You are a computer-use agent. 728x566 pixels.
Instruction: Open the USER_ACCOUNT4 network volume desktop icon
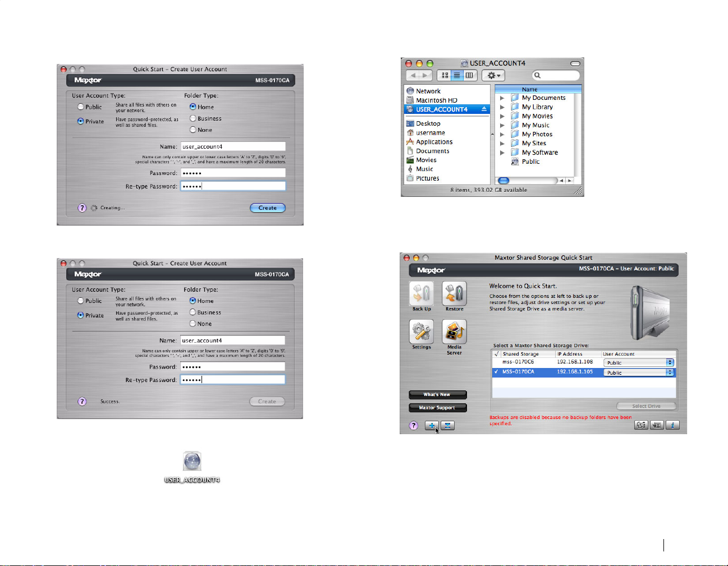[192, 461]
